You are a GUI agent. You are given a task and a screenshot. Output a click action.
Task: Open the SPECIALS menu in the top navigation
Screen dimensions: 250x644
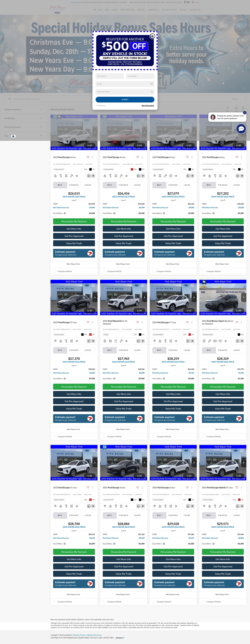click(141, 10)
